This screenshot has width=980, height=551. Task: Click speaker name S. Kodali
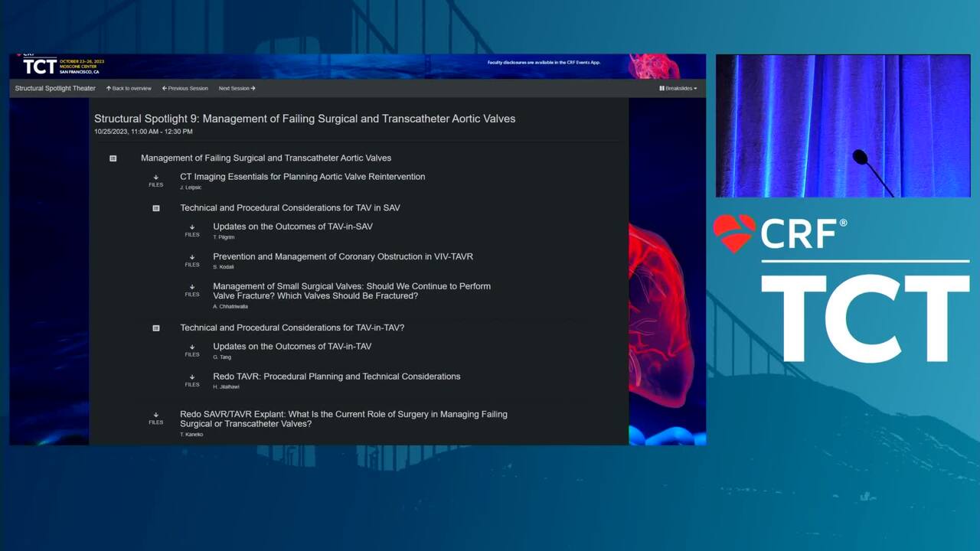coord(224,267)
